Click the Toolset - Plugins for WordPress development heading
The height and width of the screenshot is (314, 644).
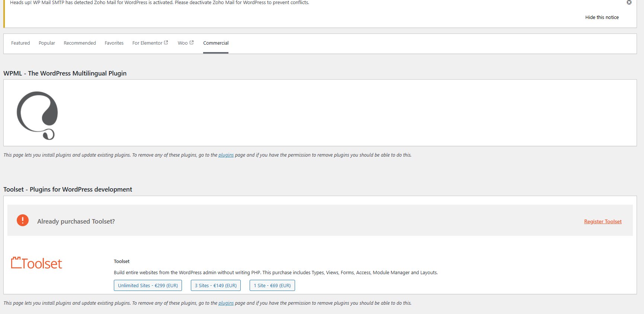[68, 189]
